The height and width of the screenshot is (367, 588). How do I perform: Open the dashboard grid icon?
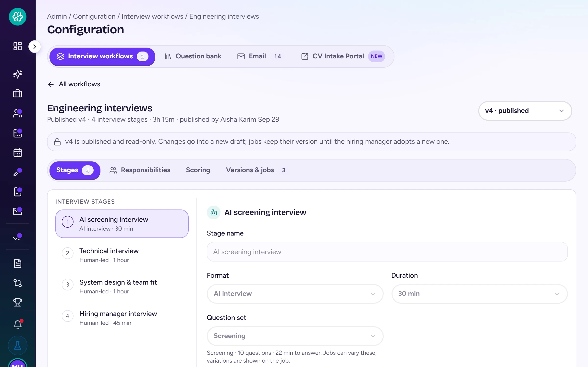coord(18,46)
